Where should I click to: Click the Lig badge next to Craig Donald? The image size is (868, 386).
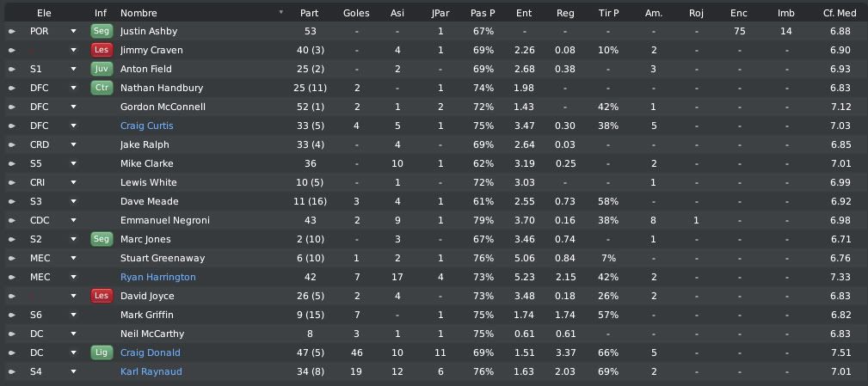(102, 352)
